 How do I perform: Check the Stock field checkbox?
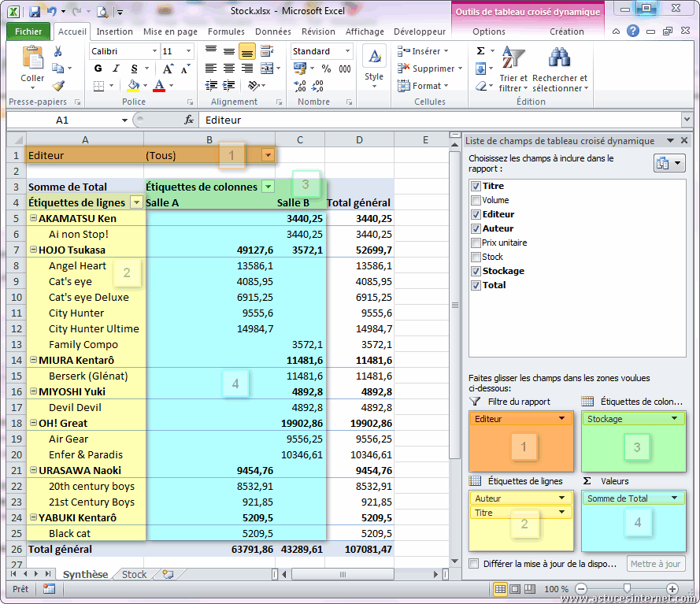click(476, 258)
